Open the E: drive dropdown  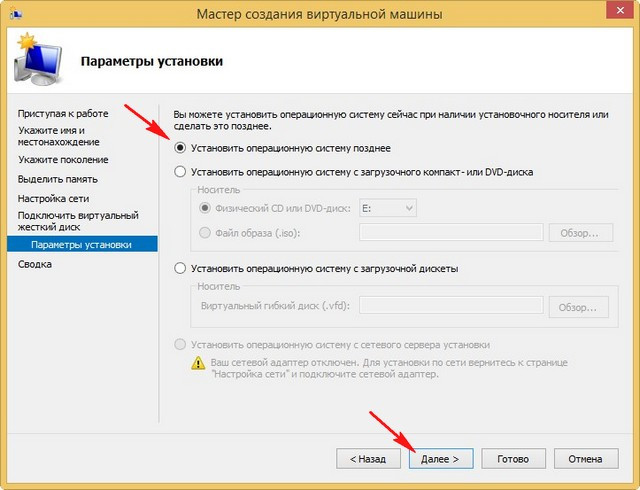click(388, 208)
